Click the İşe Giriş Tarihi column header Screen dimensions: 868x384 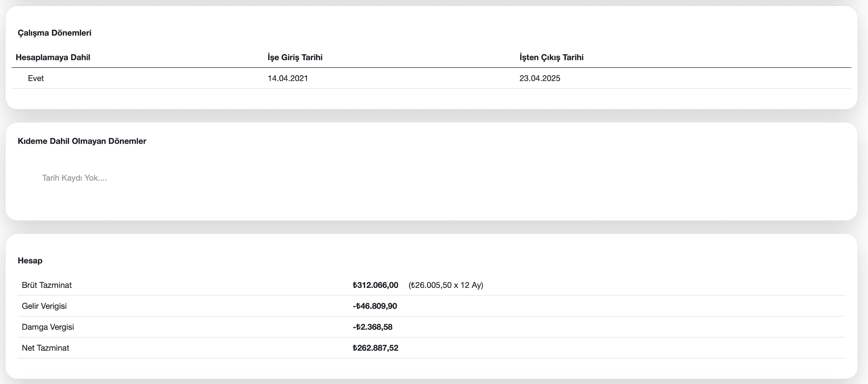(295, 57)
